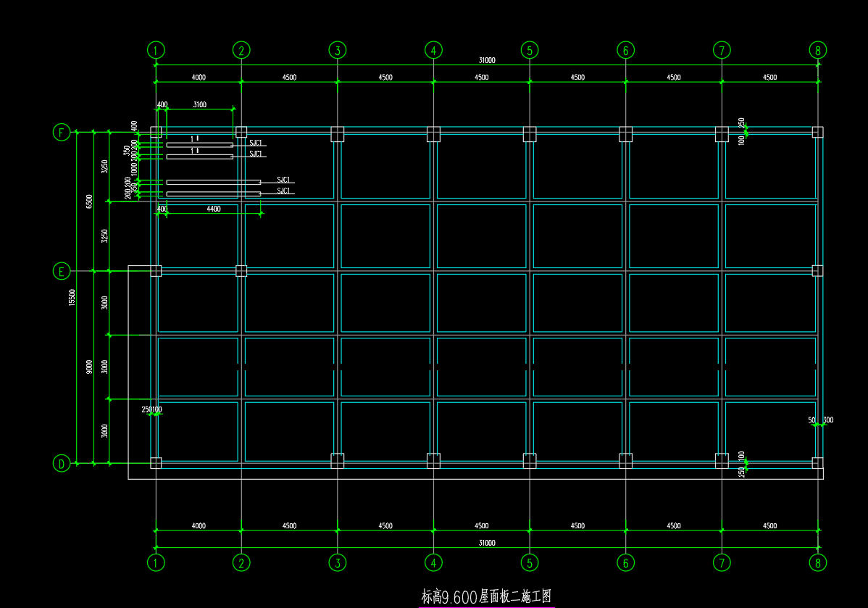Select axis bubble 2 in the bottom row
Viewport: 868px width, 608px height.
coord(241,563)
